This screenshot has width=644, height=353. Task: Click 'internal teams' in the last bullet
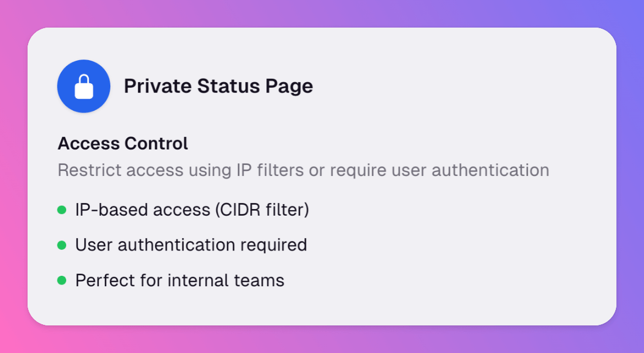tap(226, 281)
